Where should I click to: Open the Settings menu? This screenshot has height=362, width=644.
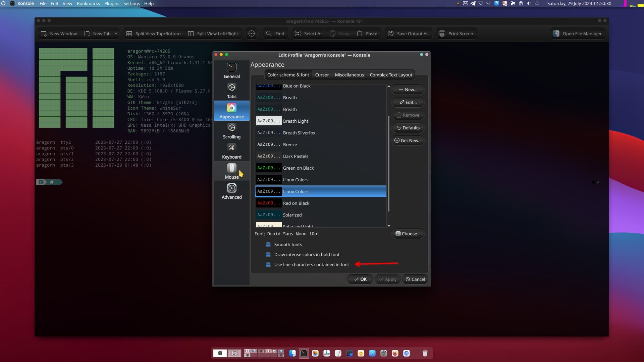(x=131, y=3)
